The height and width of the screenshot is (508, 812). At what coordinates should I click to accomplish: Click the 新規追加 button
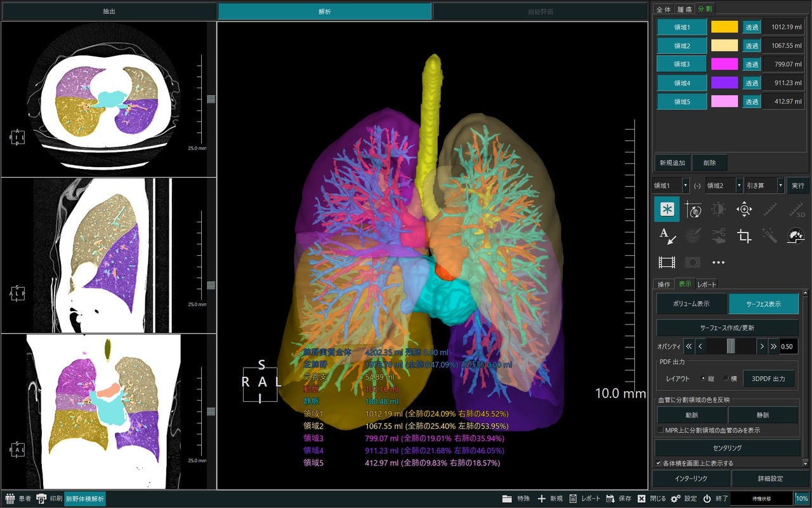(x=672, y=163)
